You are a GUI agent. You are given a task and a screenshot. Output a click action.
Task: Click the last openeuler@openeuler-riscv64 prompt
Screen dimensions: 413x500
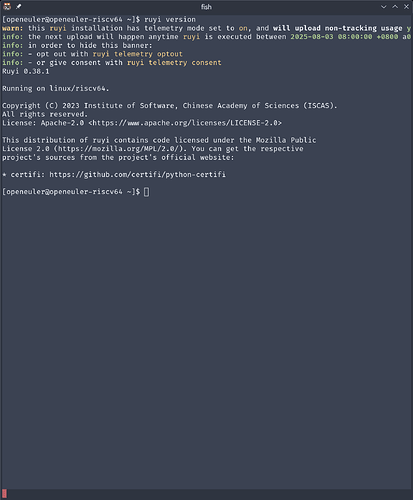click(x=71, y=192)
